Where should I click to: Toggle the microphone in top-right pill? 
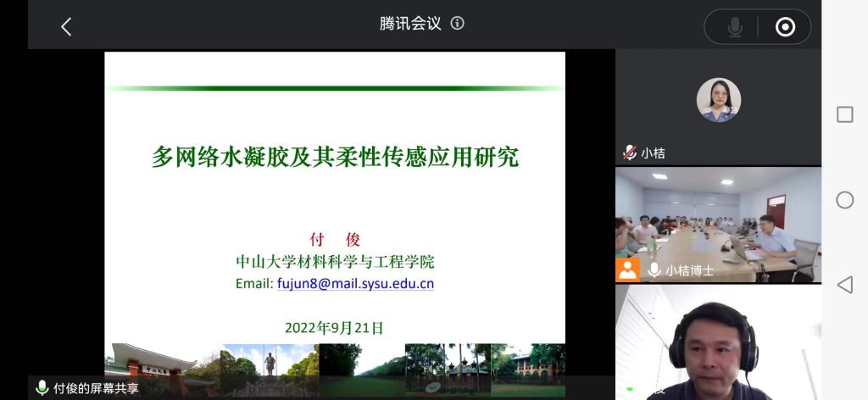735,27
